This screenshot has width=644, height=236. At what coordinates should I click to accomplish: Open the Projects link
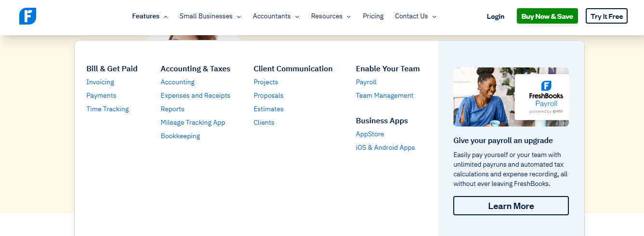point(266,82)
